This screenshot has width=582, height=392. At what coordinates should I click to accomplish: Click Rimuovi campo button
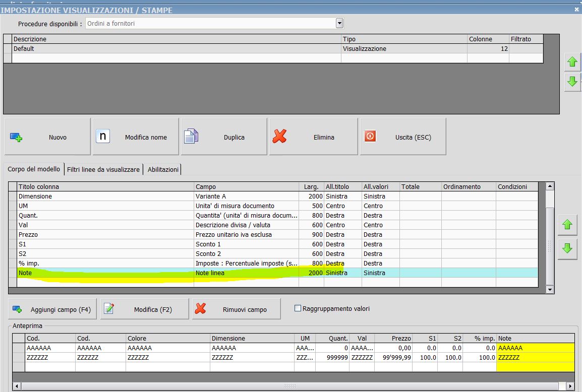236,309
